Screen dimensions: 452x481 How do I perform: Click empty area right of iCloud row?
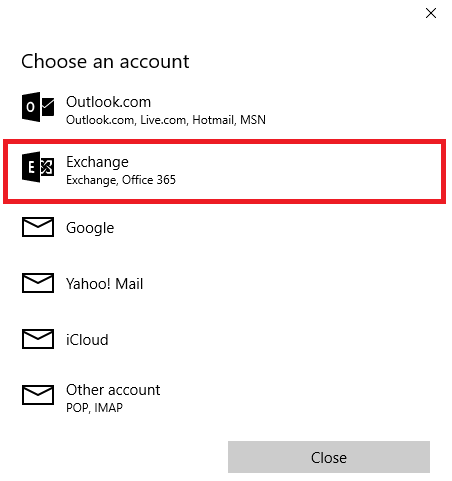coord(277,340)
